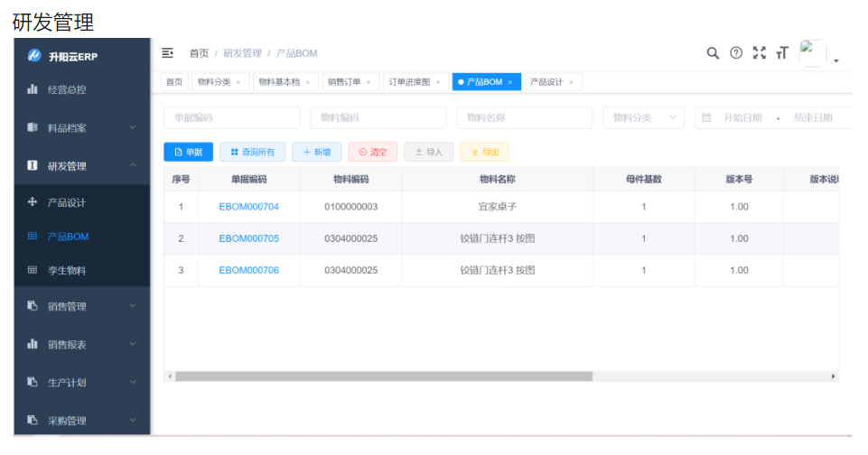Close the 物料基本档 tab

pyautogui.click(x=307, y=83)
